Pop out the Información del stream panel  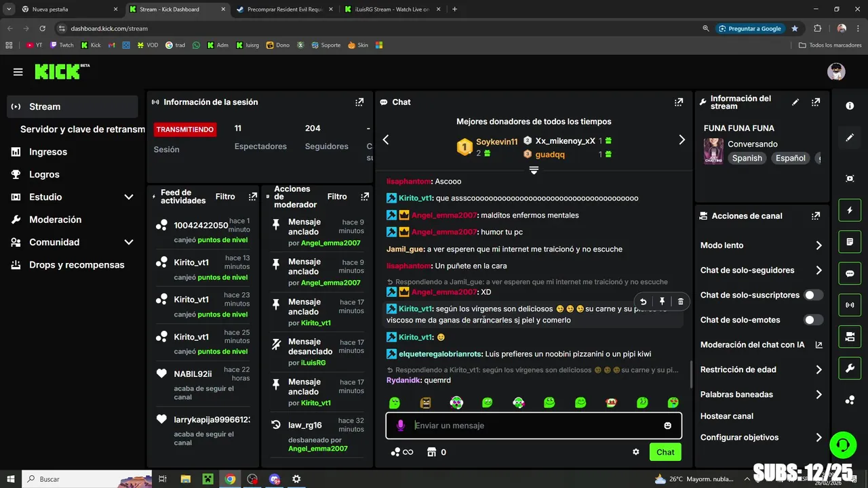click(816, 102)
